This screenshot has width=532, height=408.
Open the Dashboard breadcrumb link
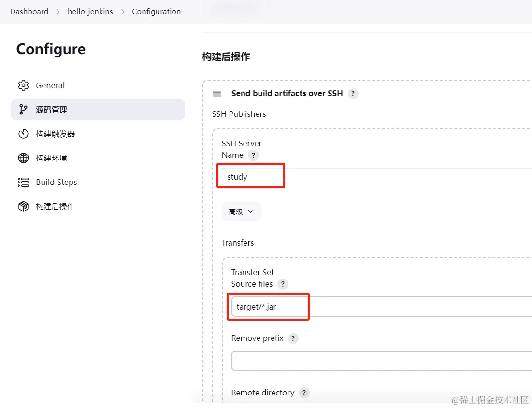(29, 12)
